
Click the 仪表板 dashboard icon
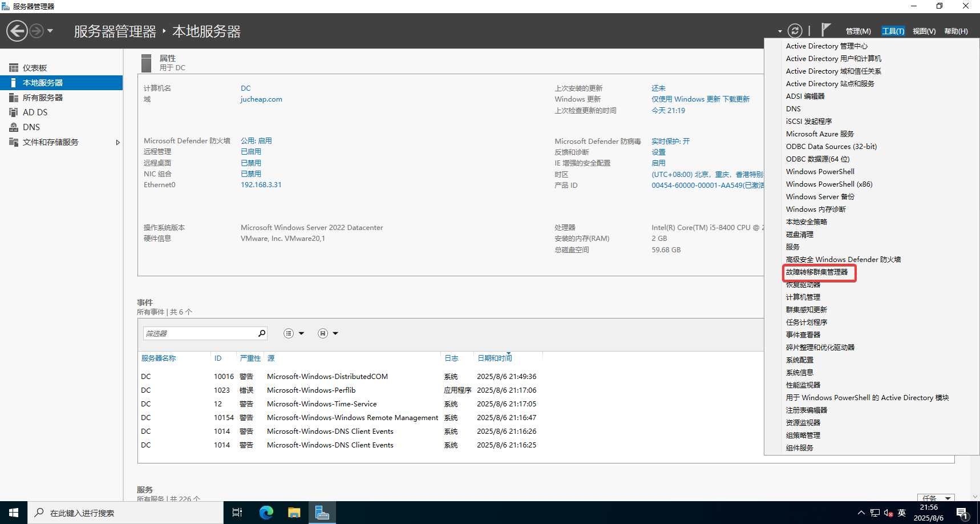tap(14, 68)
